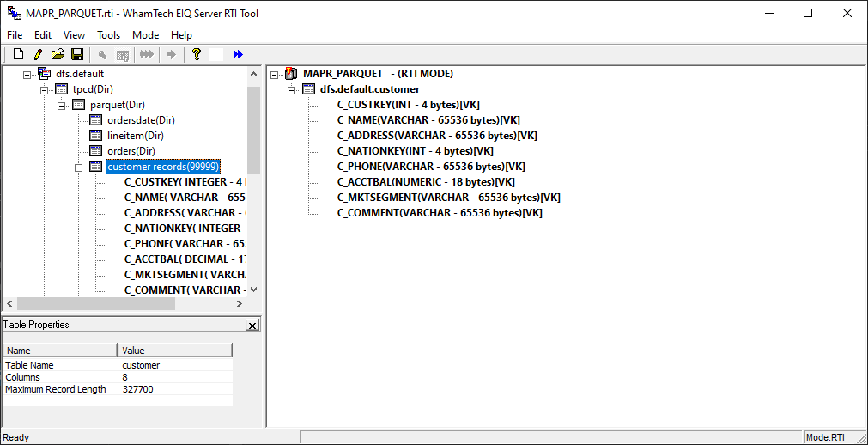Image resolution: width=868 pixels, height=445 pixels.
Task: Open the Tools menu
Action: [108, 35]
